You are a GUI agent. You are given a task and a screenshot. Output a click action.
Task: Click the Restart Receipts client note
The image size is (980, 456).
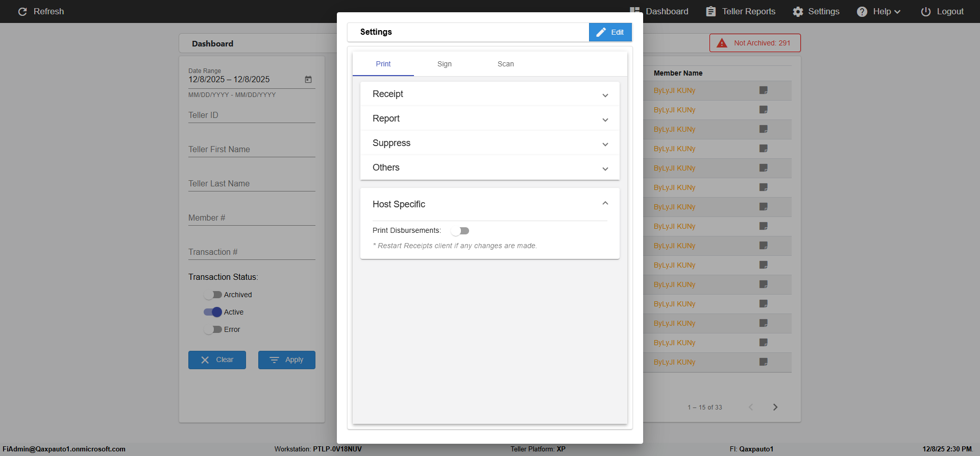(455, 246)
